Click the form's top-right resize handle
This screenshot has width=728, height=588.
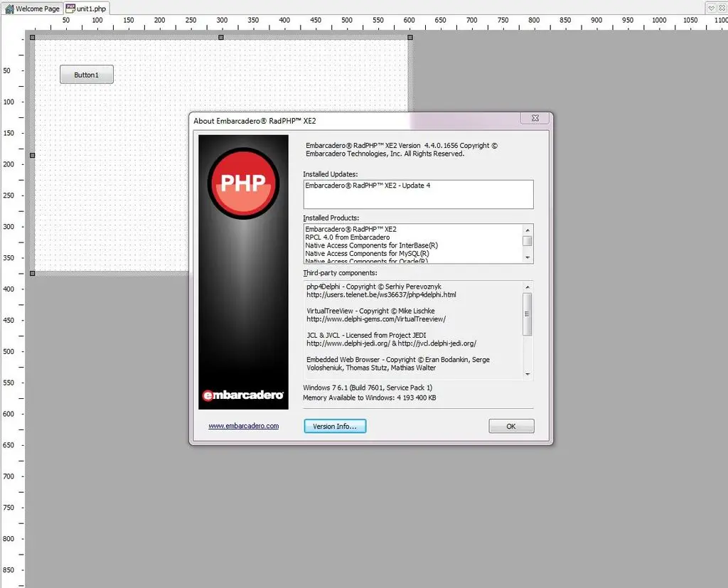pyautogui.click(x=410, y=37)
